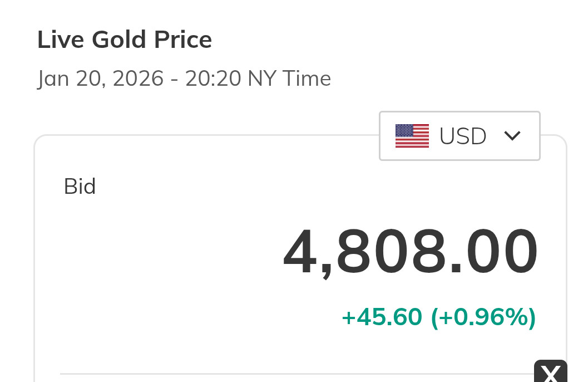Click the 20:20 time value
Screen dimensions: 588x382
(213, 79)
